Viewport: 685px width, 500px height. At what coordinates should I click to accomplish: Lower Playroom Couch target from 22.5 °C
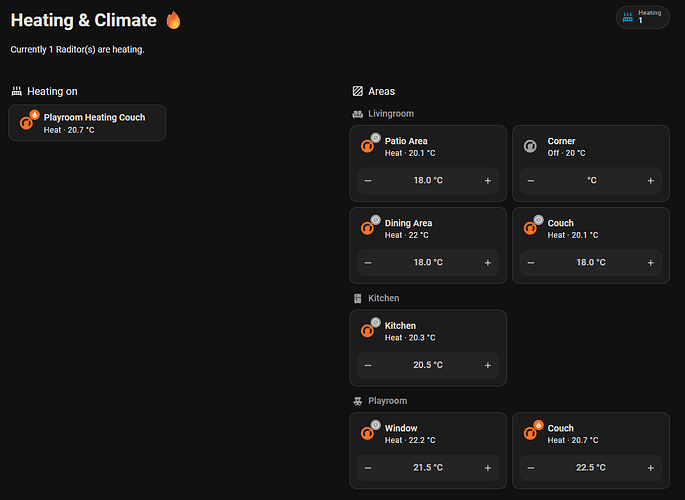pyautogui.click(x=530, y=468)
